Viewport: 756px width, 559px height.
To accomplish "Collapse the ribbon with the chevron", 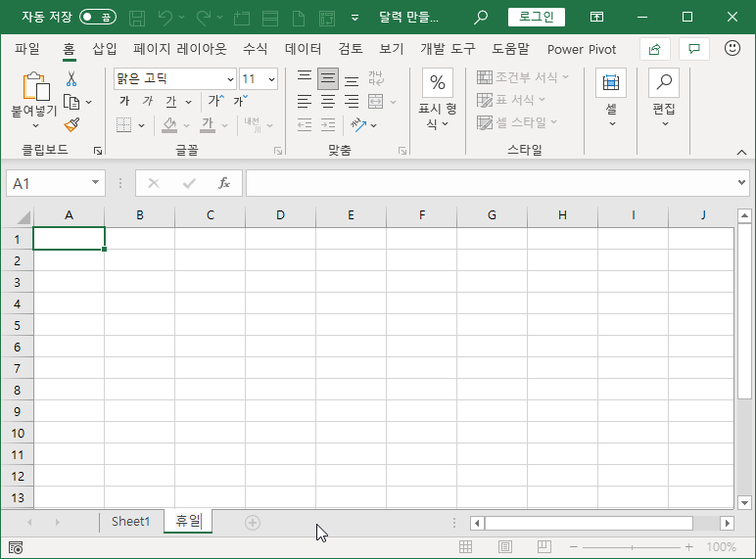I will pos(741,153).
